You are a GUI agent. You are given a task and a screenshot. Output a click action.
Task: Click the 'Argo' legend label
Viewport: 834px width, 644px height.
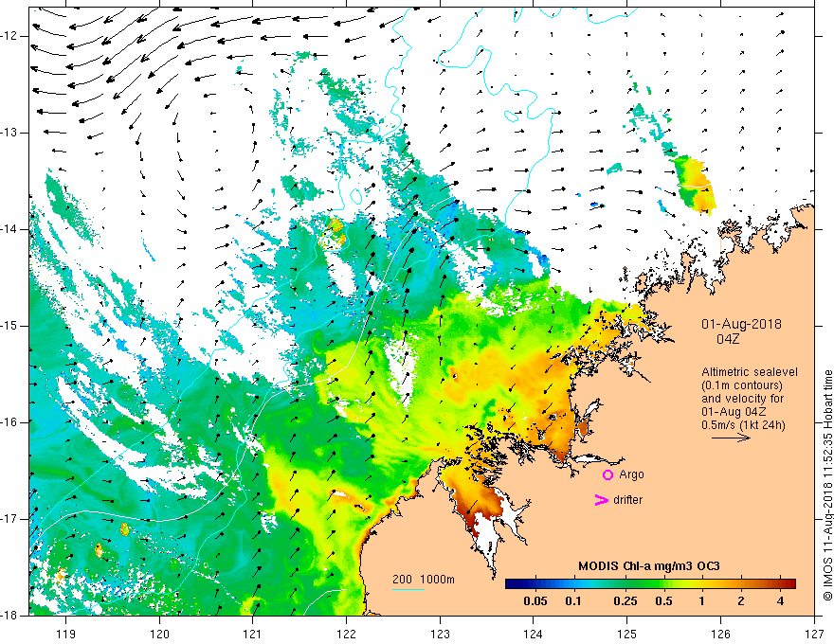point(631,474)
